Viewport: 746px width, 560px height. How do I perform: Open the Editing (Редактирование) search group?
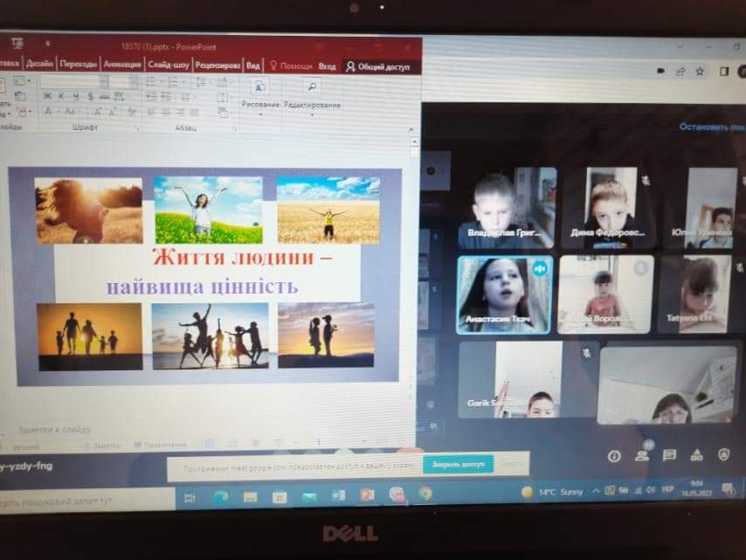[312, 88]
